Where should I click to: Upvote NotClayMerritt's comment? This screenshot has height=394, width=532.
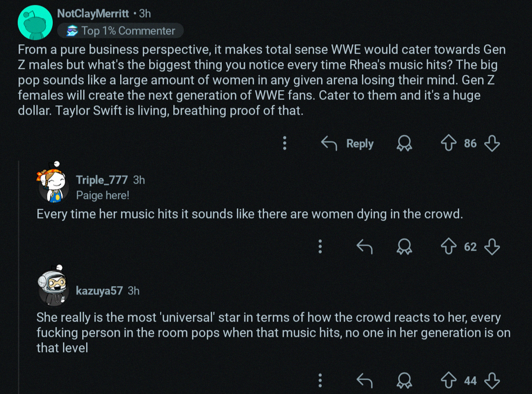[449, 143]
